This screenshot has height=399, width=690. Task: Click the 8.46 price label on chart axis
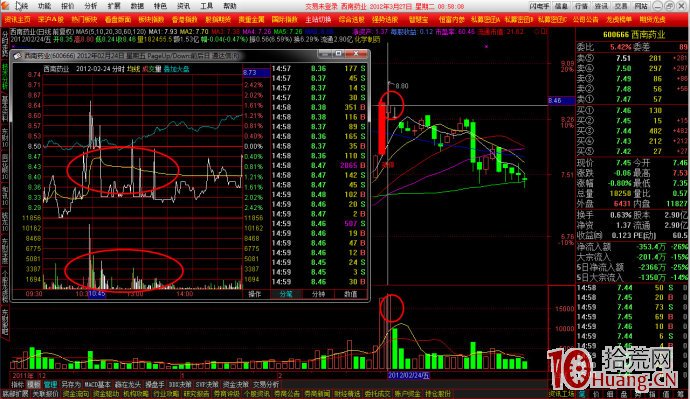(562, 101)
